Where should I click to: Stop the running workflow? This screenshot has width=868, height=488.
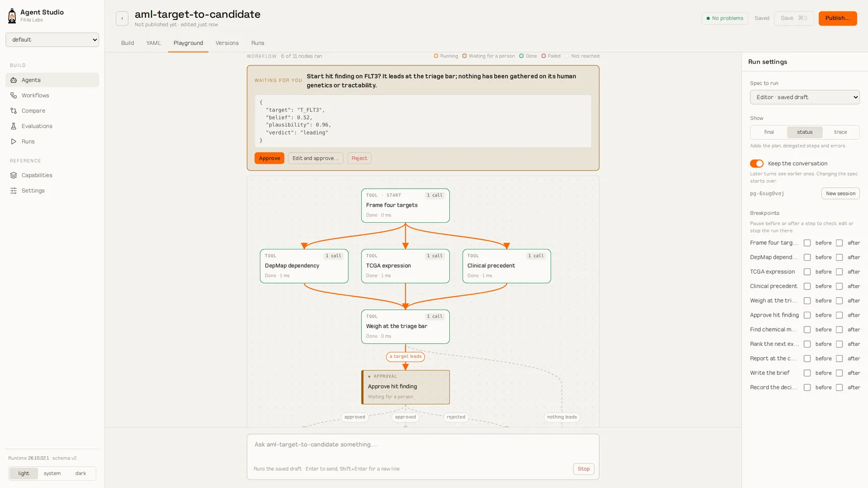tap(584, 469)
